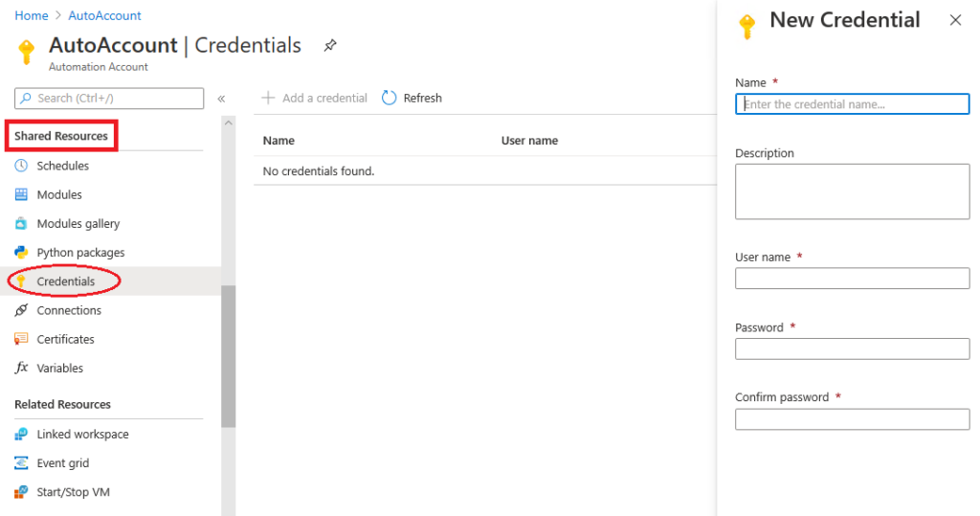The width and height of the screenshot is (980, 516).
Task: Focus the sidebar Search field
Action: [109, 99]
